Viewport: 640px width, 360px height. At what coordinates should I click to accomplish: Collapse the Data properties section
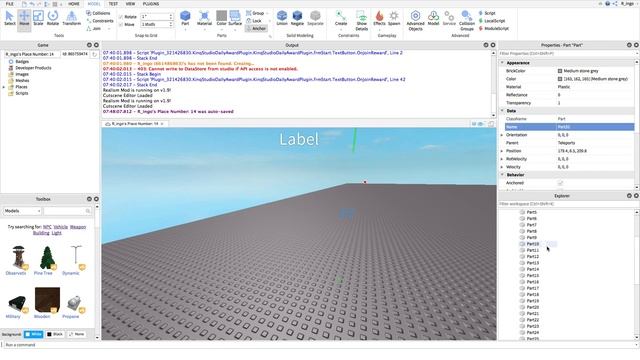[x=502, y=111]
